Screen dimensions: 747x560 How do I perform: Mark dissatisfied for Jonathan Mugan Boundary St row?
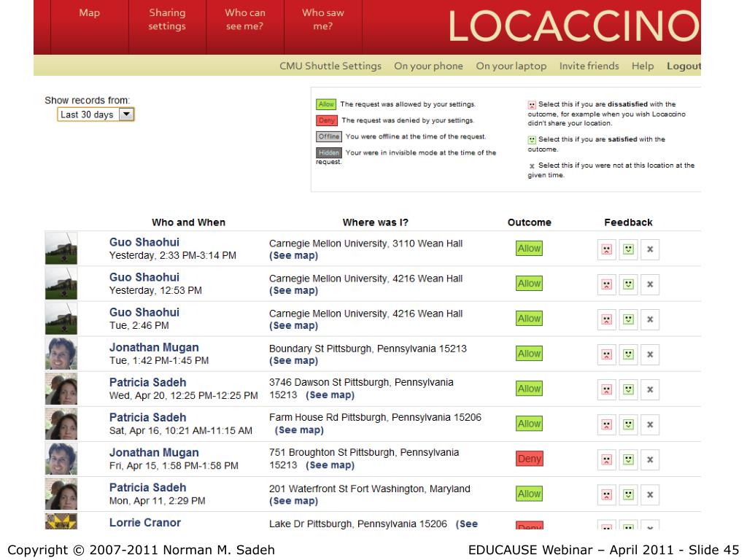pyautogui.click(x=606, y=355)
